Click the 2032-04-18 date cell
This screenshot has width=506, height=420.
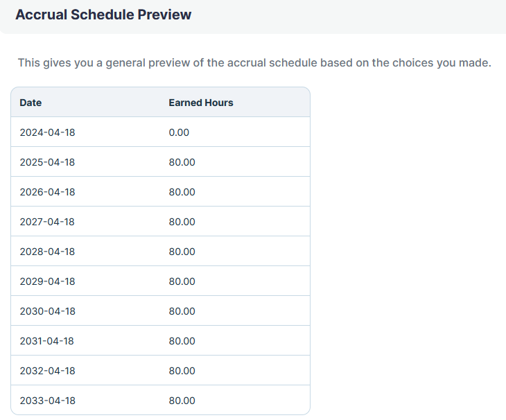(x=47, y=371)
